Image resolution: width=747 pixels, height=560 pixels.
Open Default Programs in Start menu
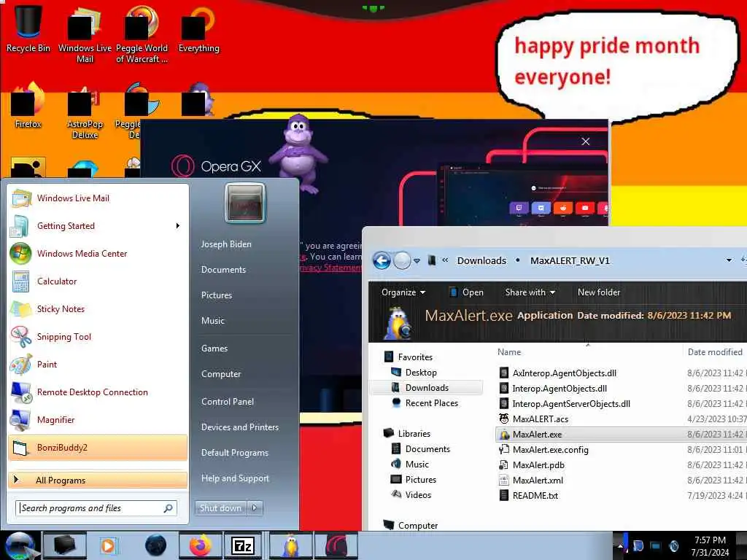(x=234, y=452)
